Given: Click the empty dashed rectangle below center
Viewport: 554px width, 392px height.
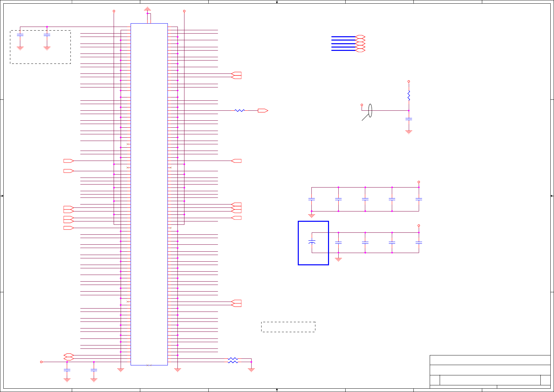Looking at the screenshot, I should click(x=288, y=327).
